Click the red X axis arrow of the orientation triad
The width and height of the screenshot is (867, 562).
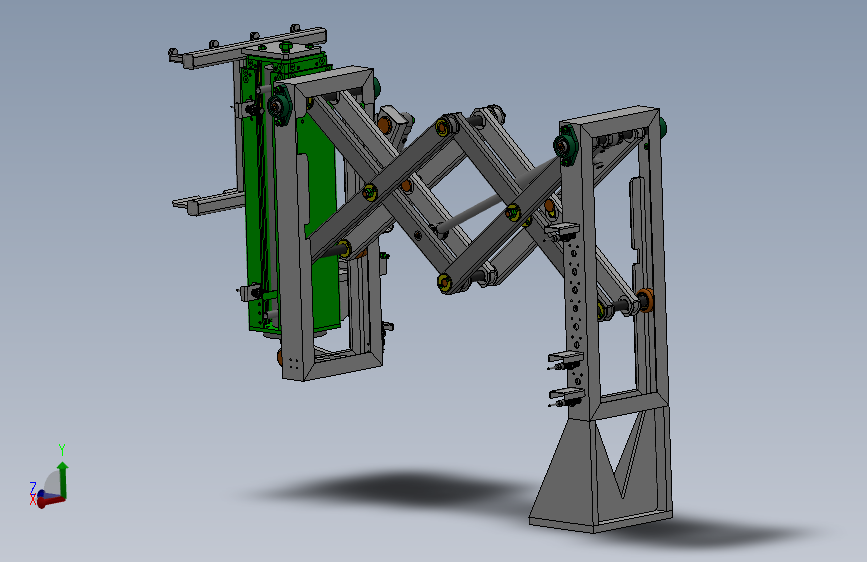[x=50, y=501]
